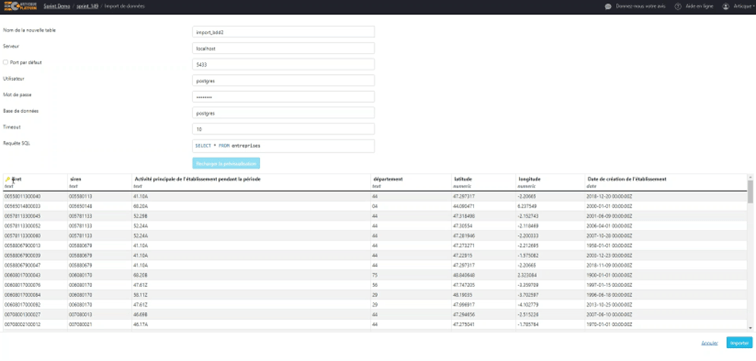
Task: Click the Requête SQL editor field
Action: coord(284,146)
